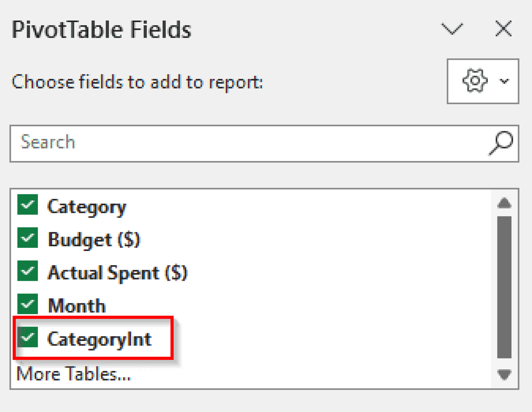The width and height of the screenshot is (532, 412).
Task: Uncheck the Category field checkbox
Action: click(28, 204)
